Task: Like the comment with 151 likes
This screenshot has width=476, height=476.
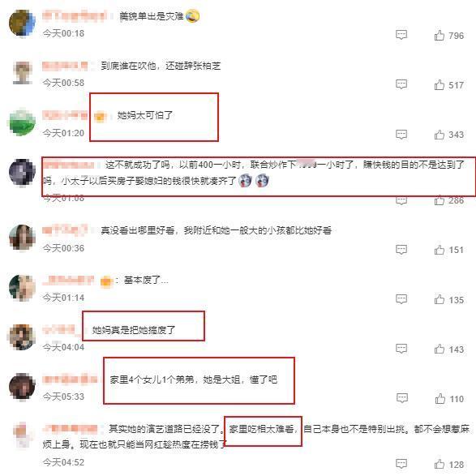Action: click(440, 250)
